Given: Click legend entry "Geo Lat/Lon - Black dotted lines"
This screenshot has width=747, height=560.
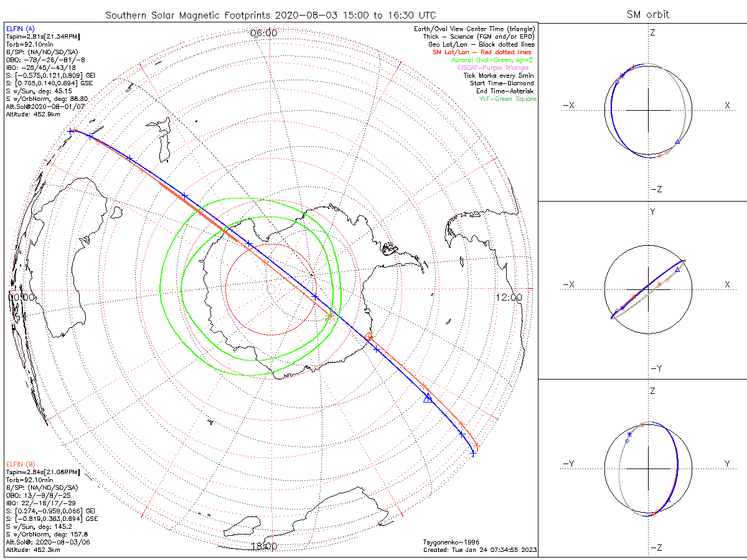Looking at the screenshot, I should 481,44.
